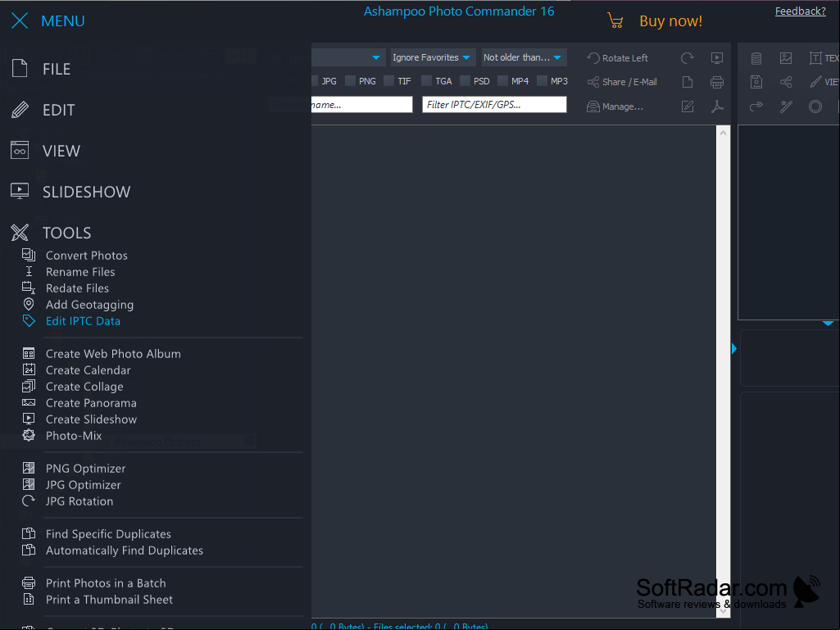
Task: Collapse the TOOLS menu section
Action: point(66,233)
